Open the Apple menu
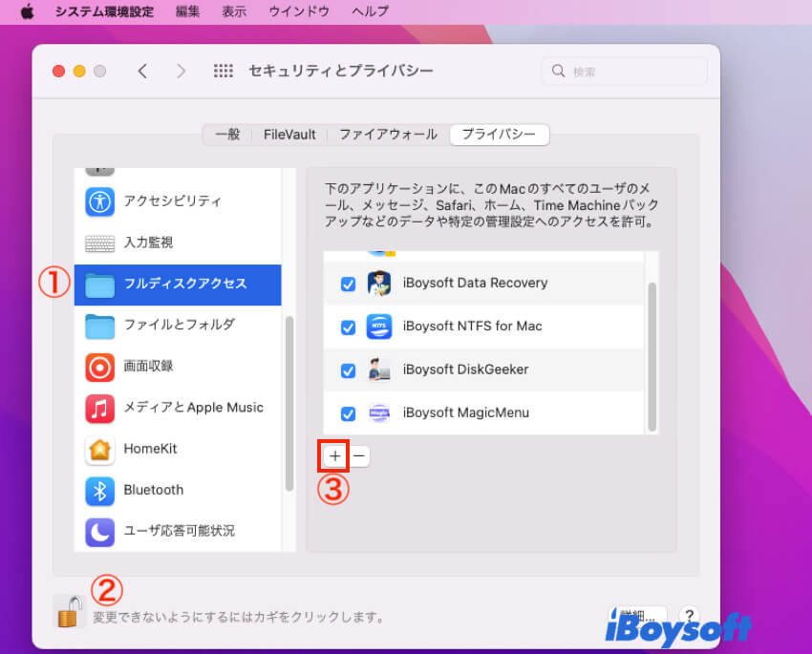Screen dimensions: 812x654 [28, 11]
